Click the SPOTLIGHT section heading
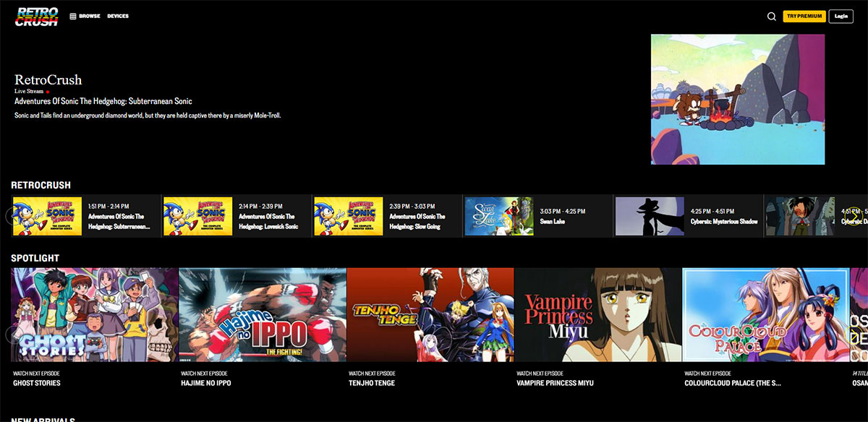Viewport: 868px width, 422px height. pyautogui.click(x=35, y=257)
